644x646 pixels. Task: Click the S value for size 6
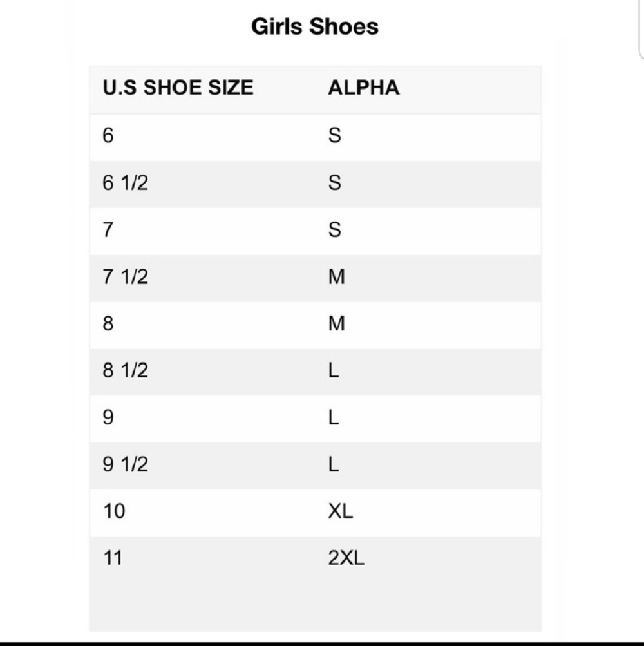click(x=335, y=135)
